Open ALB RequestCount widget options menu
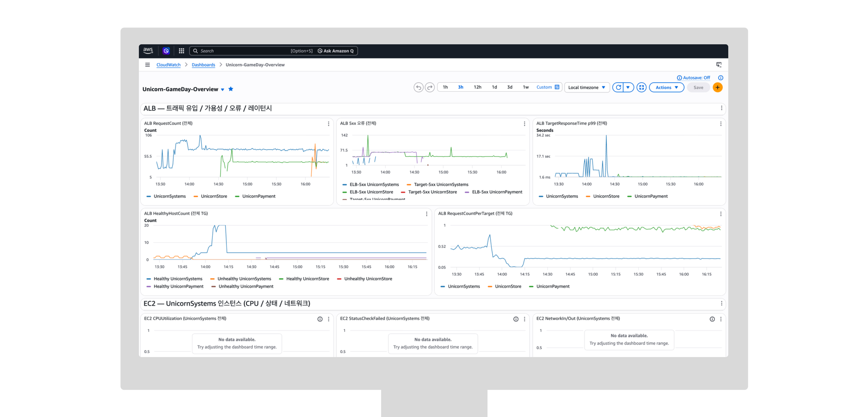868x417 pixels. click(x=328, y=124)
